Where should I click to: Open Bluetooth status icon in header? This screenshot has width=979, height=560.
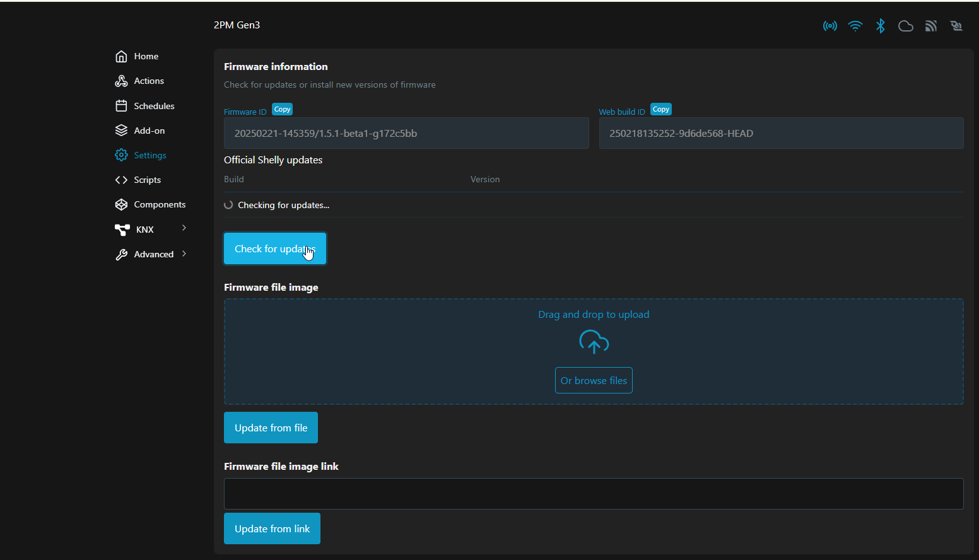click(881, 26)
